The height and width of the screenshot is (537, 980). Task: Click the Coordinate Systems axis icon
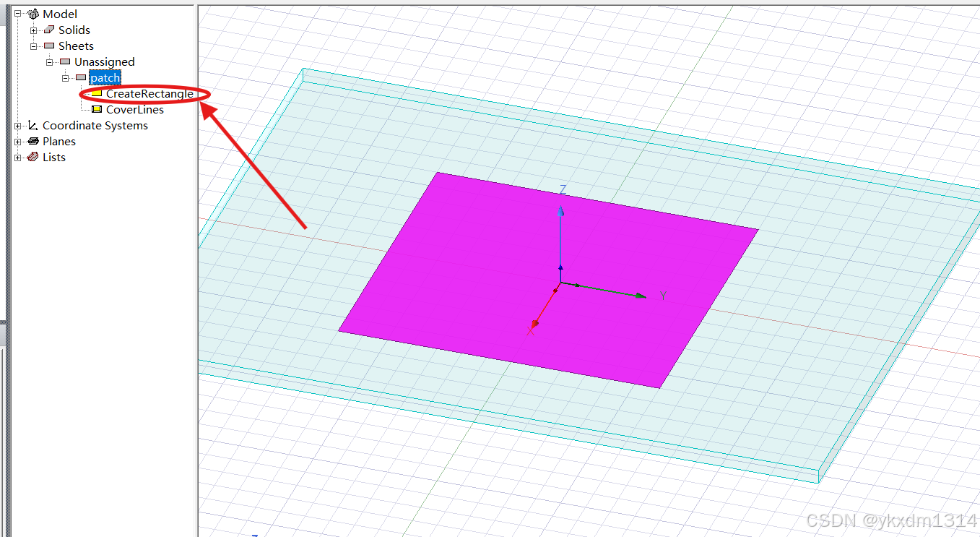32,125
